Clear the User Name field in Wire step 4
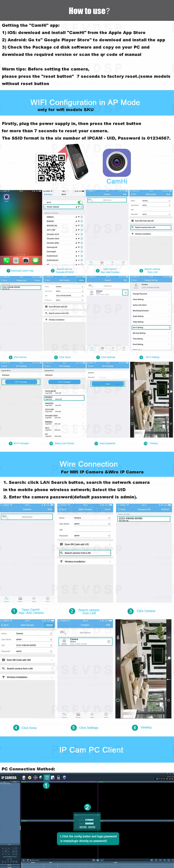This screenshot has height=868, width=174. click(x=51, y=639)
